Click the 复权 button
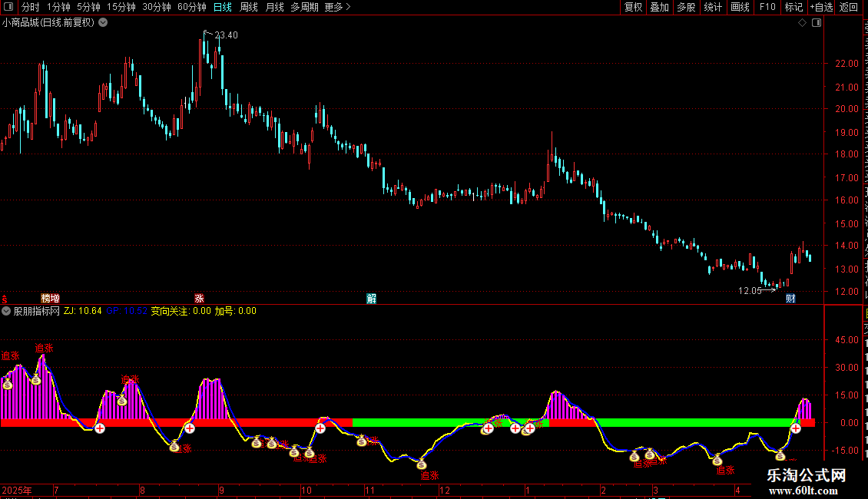Screen dimensions: 868x499 coord(633,7)
